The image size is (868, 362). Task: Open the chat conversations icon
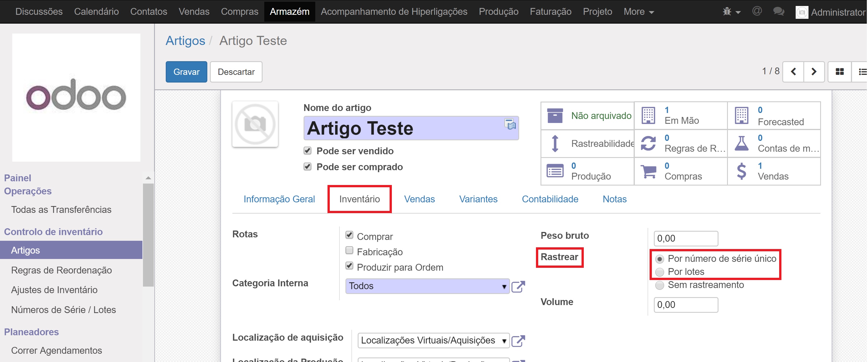coord(778,12)
